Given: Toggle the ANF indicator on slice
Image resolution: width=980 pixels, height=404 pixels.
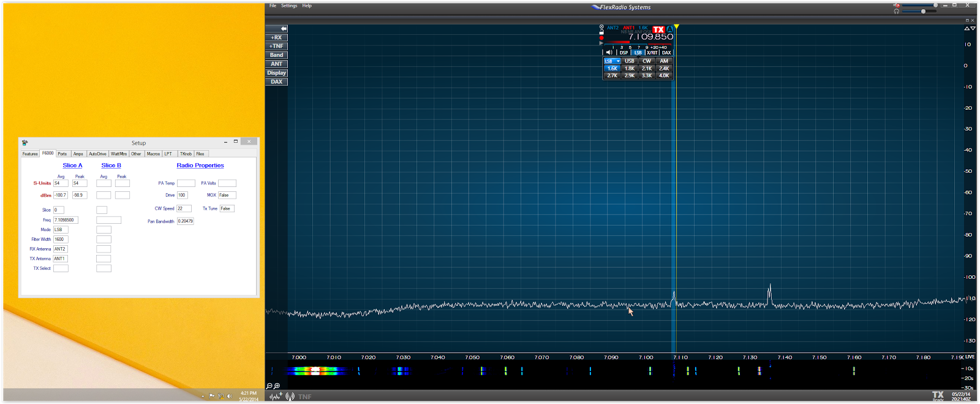Looking at the screenshot, I should (x=639, y=32).
